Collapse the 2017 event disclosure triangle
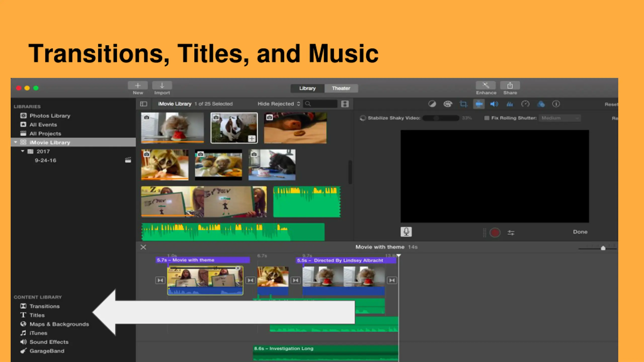The height and width of the screenshot is (362, 644). tap(22, 151)
